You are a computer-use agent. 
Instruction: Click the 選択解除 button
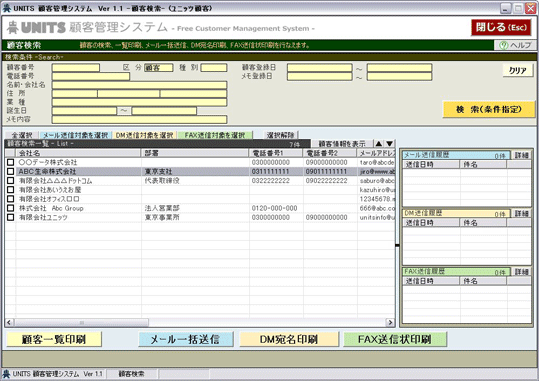tap(281, 135)
